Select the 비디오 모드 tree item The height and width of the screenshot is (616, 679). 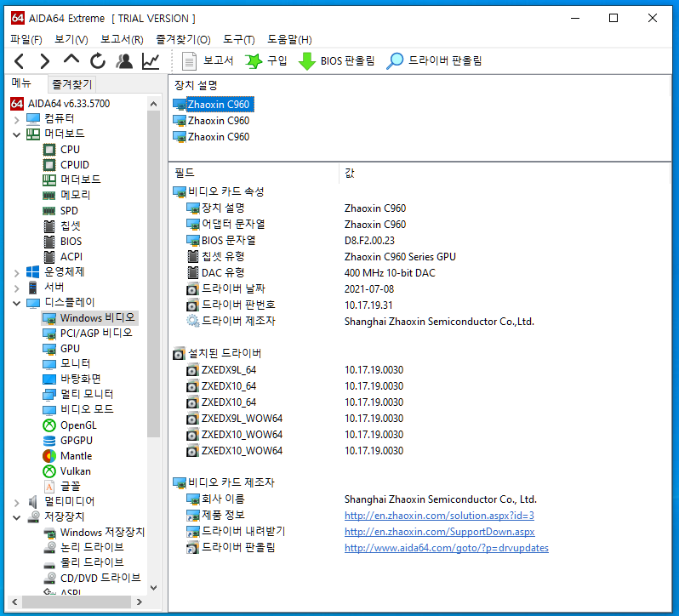click(78, 409)
